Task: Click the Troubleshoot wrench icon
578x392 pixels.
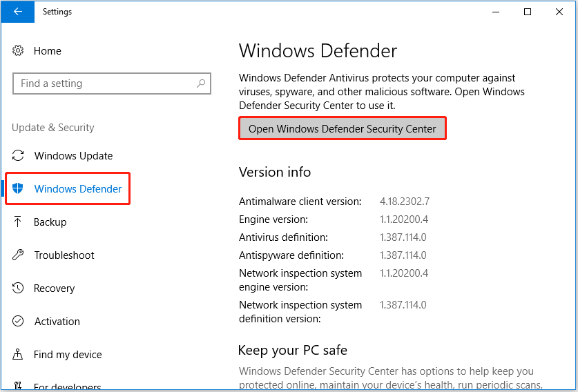Action: point(19,255)
